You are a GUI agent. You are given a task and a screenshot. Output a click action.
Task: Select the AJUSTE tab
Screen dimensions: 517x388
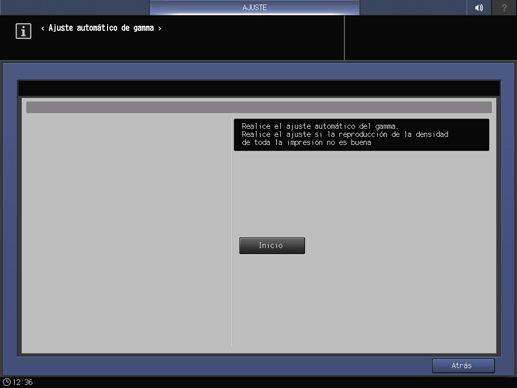[x=254, y=7]
